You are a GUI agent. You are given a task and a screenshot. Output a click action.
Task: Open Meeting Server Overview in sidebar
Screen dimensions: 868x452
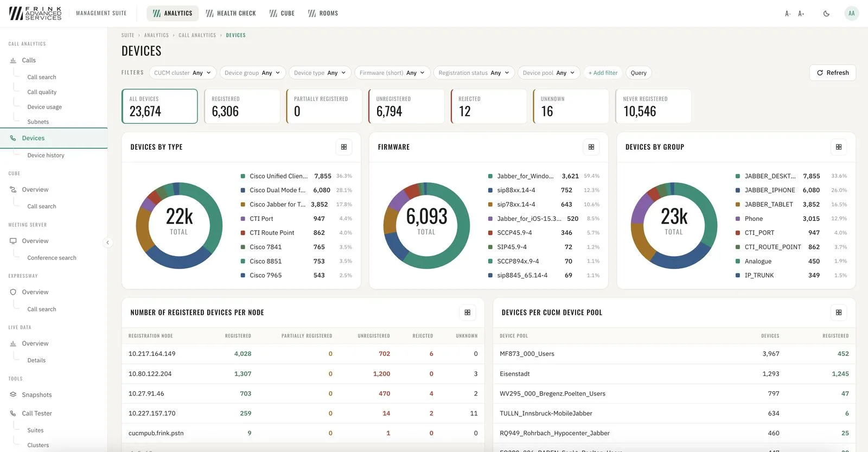35,241
